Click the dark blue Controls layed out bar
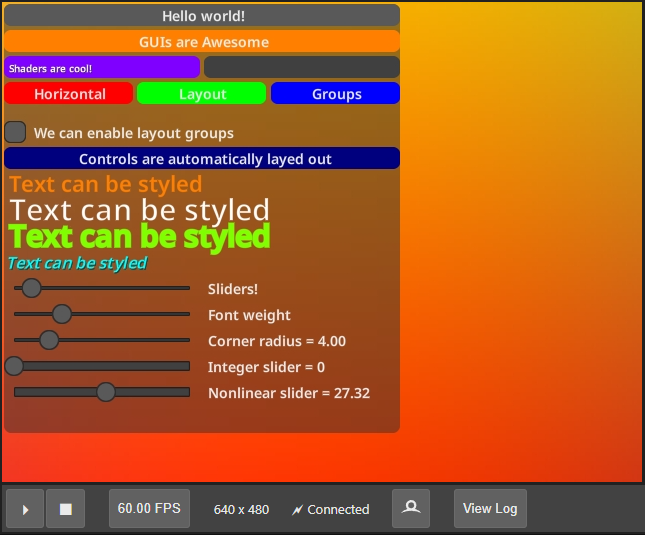Image resolution: width=645 pixels, height=535 pixels. [202, 159]
